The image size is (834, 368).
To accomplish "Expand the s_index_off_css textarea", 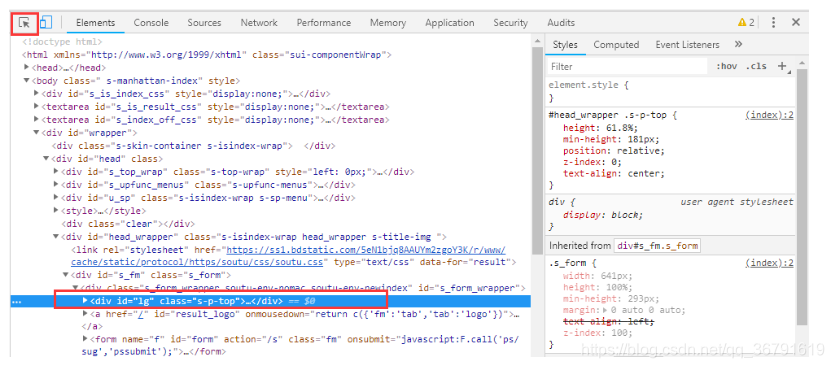I will [36, 120].
